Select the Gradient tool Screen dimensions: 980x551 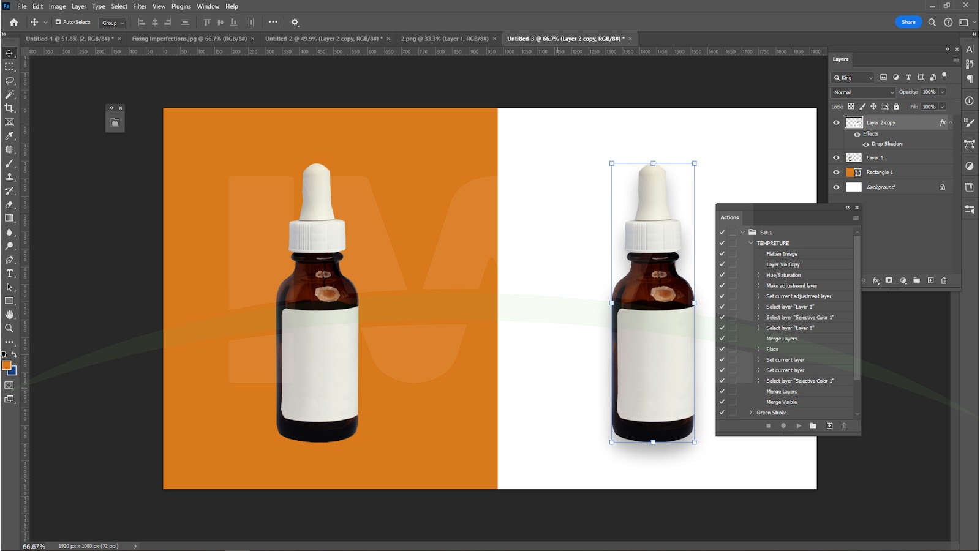pyautogui.click(x=9, y=218)
